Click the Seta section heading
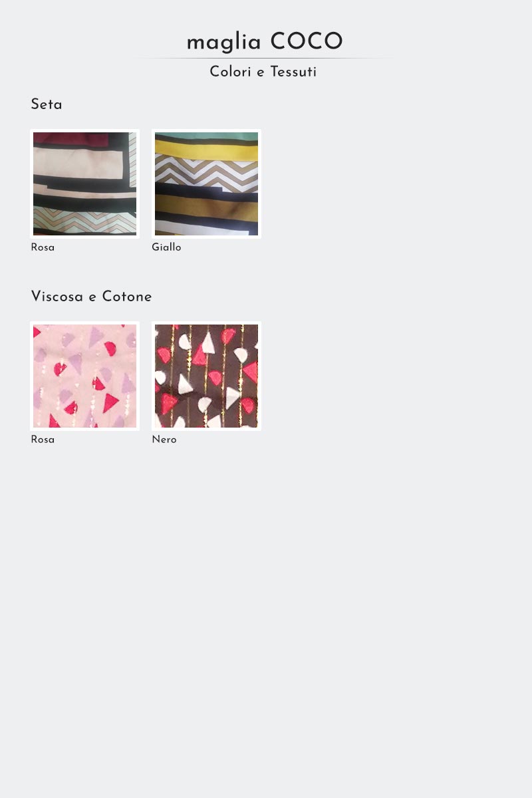Image resolution: width=532 pixels, height=798 pixels. click(47, 104)
